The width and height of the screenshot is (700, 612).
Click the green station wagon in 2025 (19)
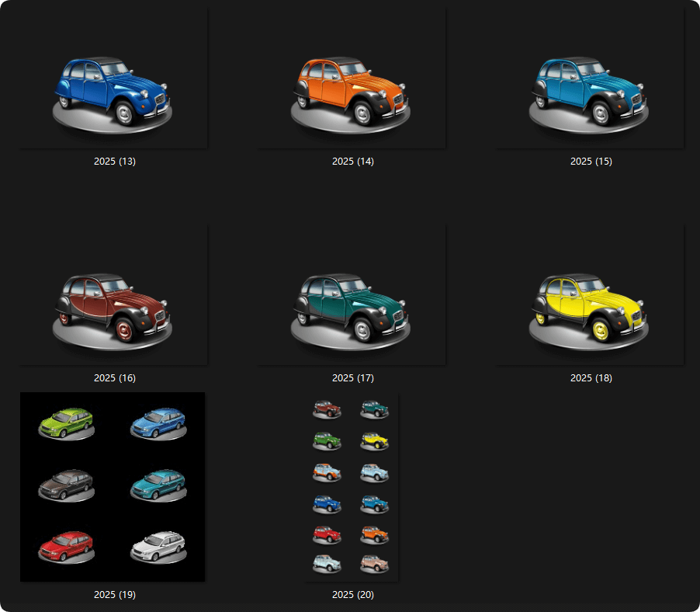click(65, 421)
